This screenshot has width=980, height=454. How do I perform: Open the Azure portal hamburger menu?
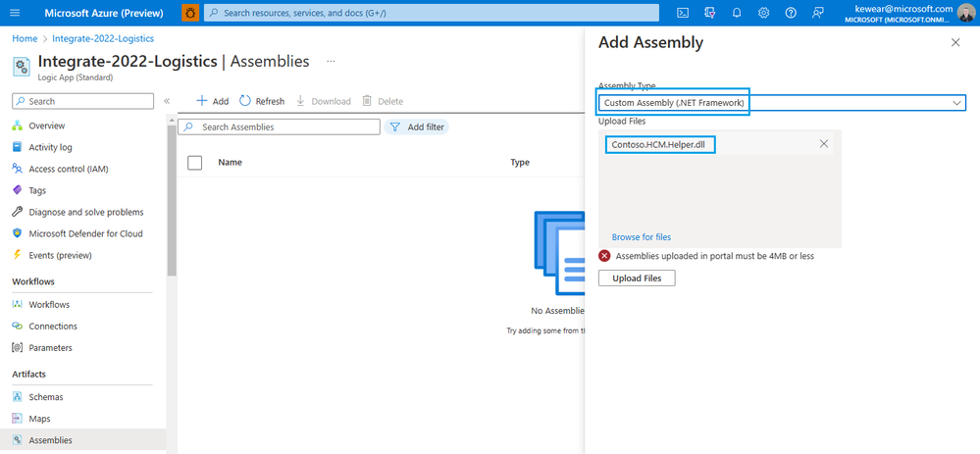point(15,13)
